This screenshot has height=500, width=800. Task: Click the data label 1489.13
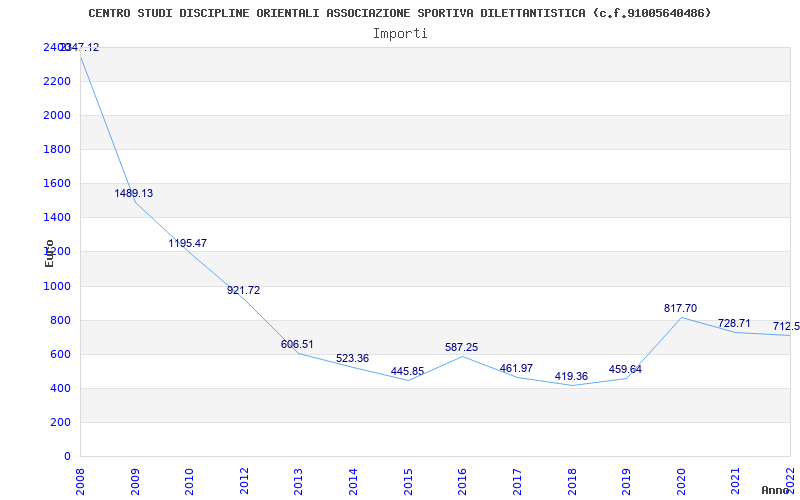click(x=134, y=193)
